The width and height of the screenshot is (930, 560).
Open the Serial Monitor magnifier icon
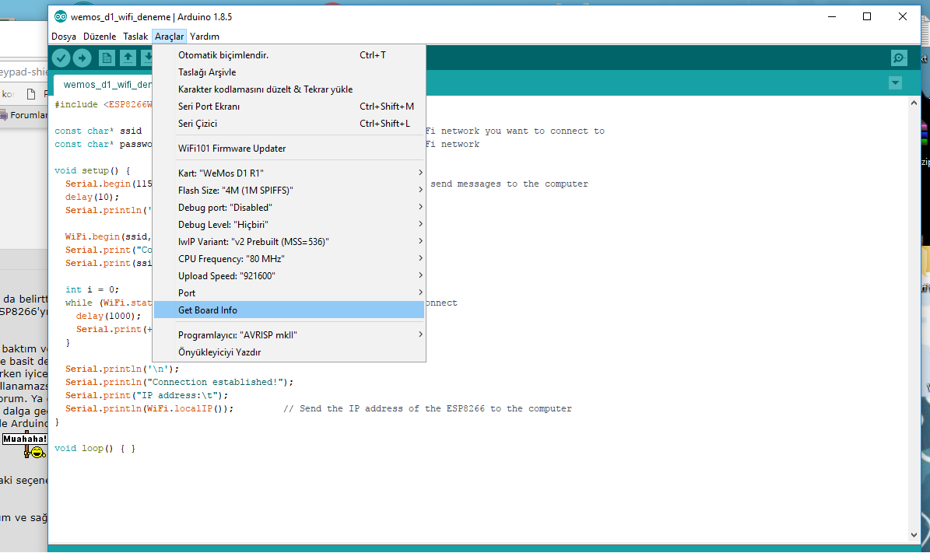[899, 58]
